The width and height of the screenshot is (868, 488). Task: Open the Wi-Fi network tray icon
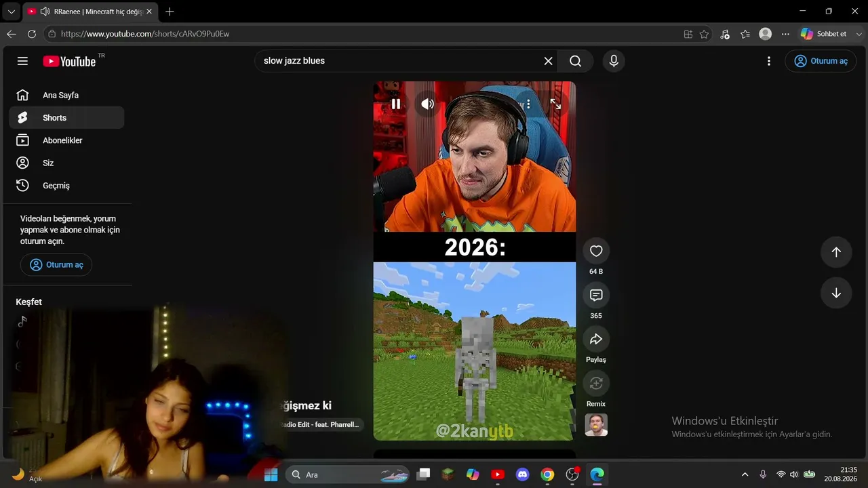point(781,474)
